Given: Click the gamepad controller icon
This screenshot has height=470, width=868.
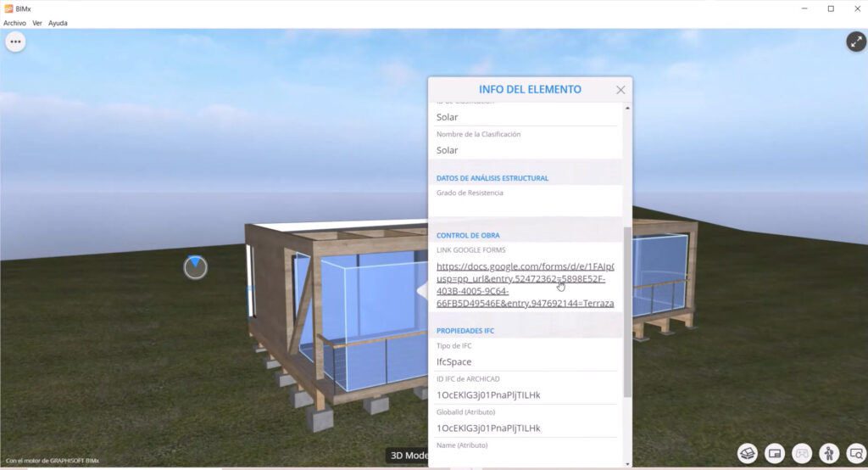Looking at the screenshot, I should pyautogui.click(x=802, y=453).
